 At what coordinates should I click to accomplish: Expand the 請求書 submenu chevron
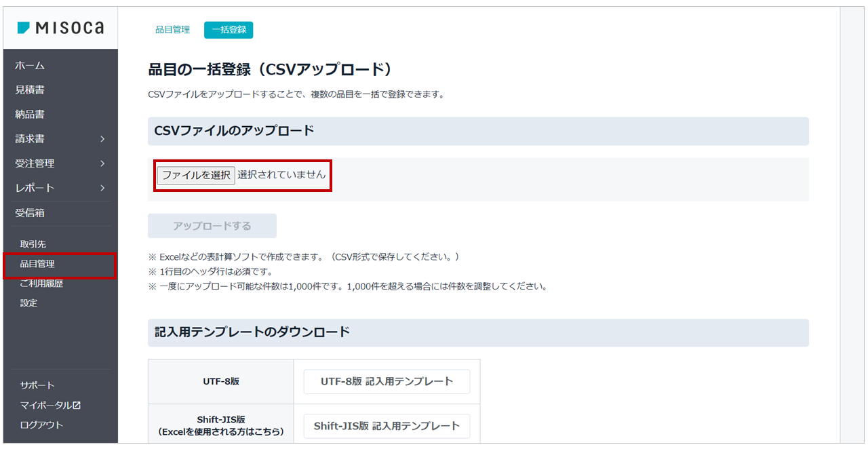point(102,139)
